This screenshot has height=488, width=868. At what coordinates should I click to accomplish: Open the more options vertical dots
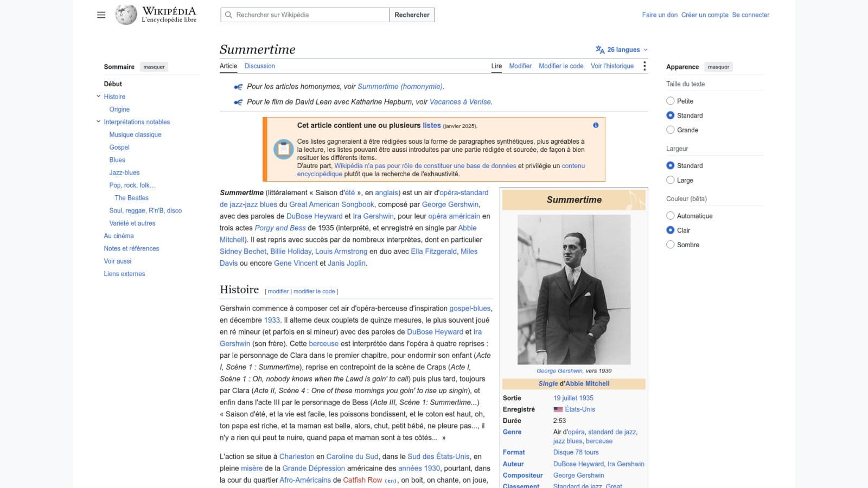pyautogui.click(x=644, y=66)
